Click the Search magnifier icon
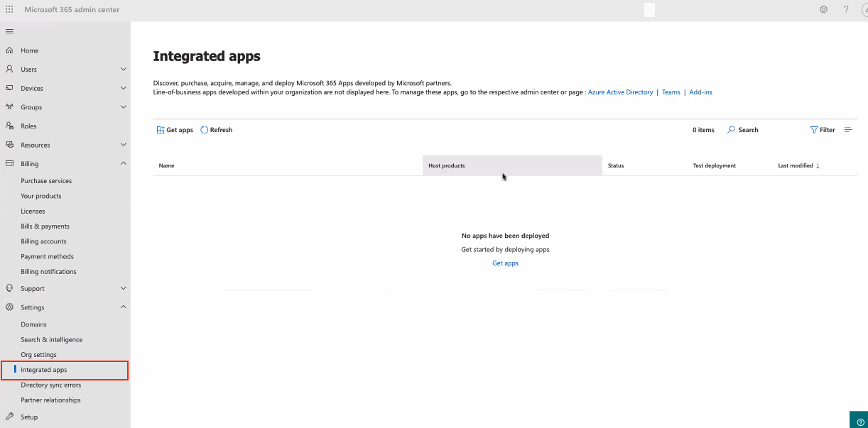868x428 pixels. (731, 130)
